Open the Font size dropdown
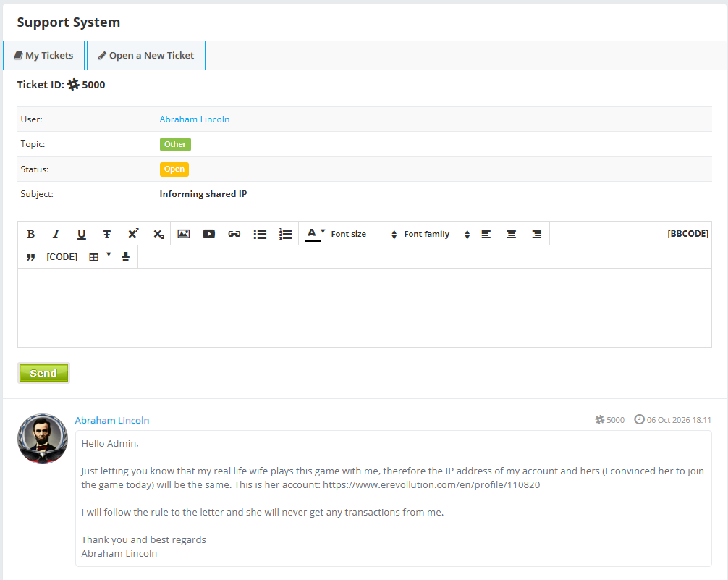Screen dimensions: 728x580 (x=363, y=234)
